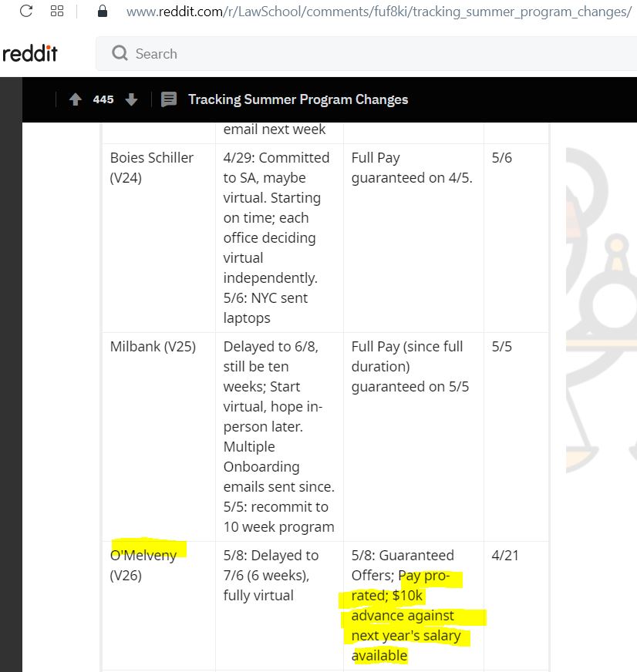Click the URL in the address bar
Image resolution: width=637 pixels, height=672 pixels.
pyautogui.click(x=379, y=12)
